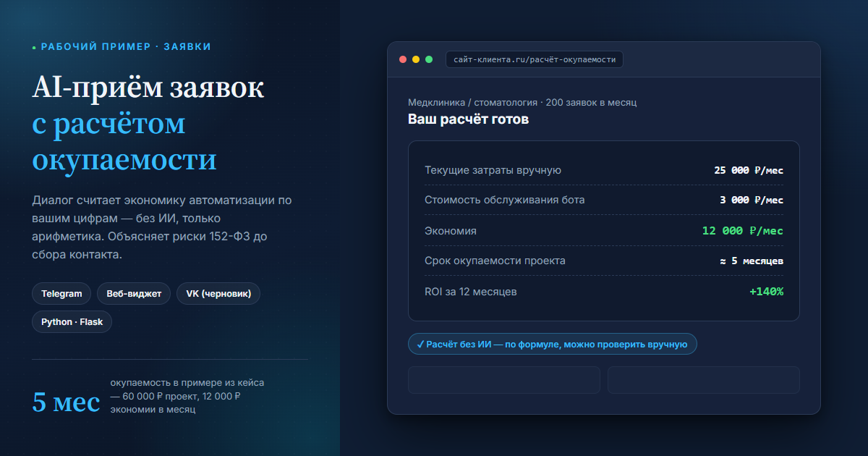Click the '25 000 ₽/мес' value

coord(749,170)
